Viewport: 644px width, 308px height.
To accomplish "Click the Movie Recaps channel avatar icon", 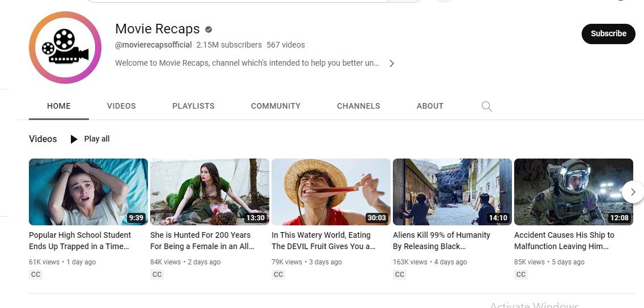I will coord(65,48).
